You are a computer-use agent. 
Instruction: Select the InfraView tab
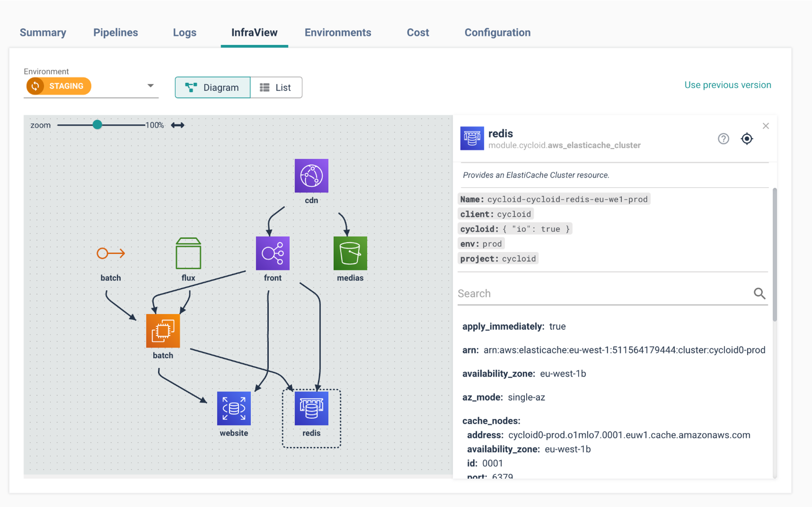coord(254,33)
